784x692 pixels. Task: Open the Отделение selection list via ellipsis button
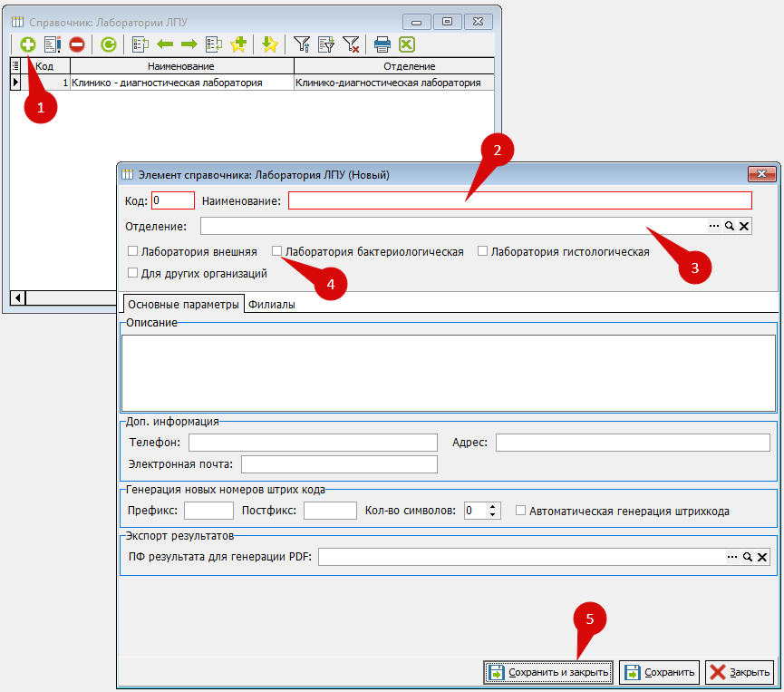click(713, 226)
